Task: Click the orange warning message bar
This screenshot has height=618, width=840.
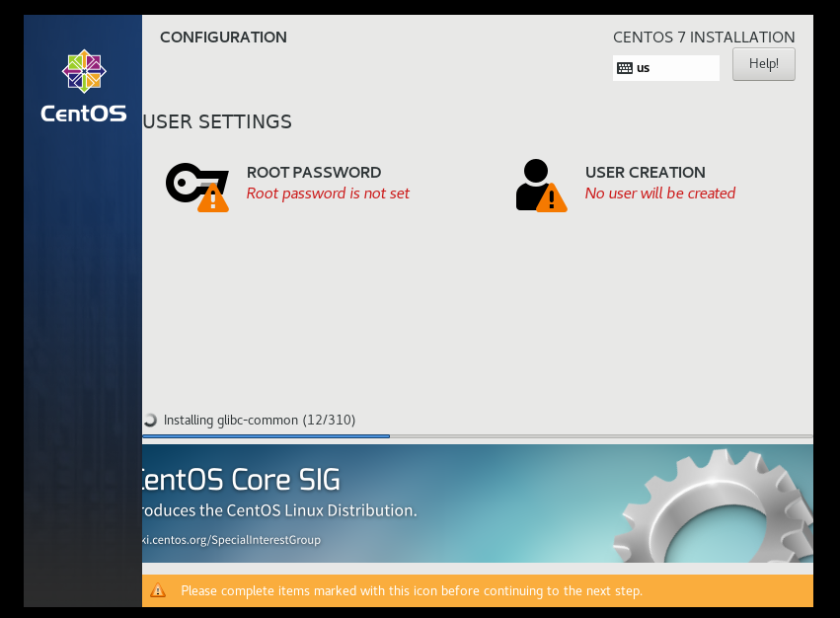Action: [x=478, y=590]
